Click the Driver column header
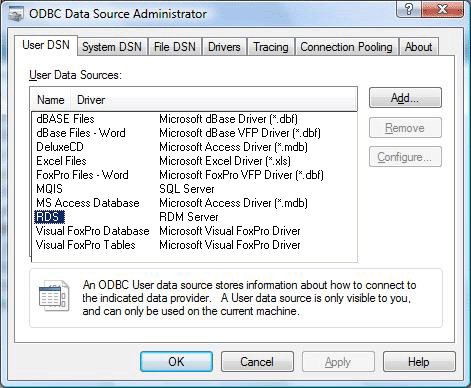This screenshot has height=388, width=471. click(214, 100)
